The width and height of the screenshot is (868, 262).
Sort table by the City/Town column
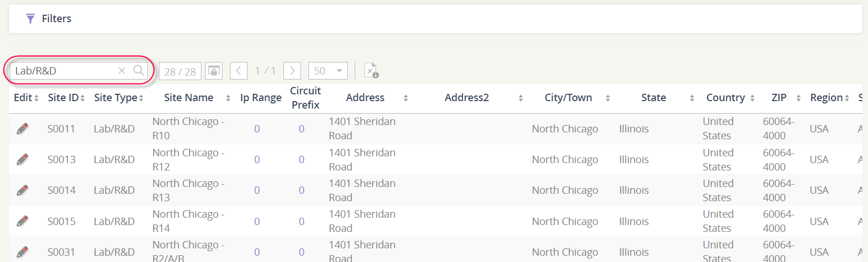point(569,98)
